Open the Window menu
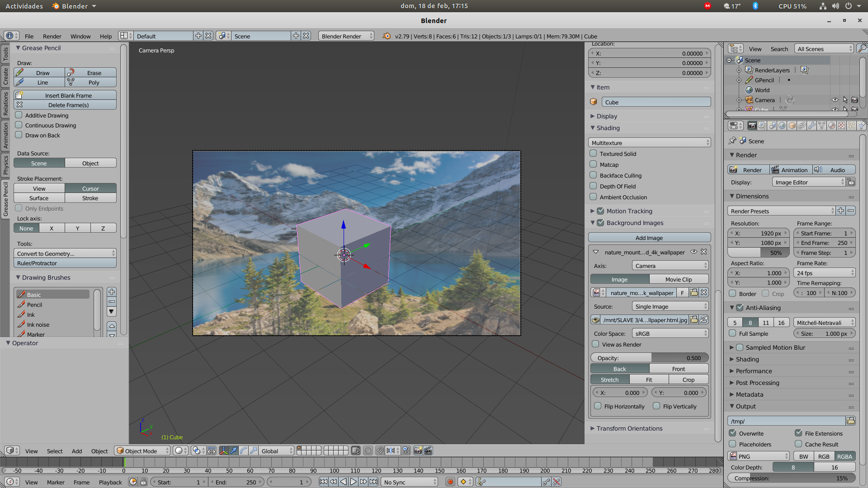 (x=80, y=36)
